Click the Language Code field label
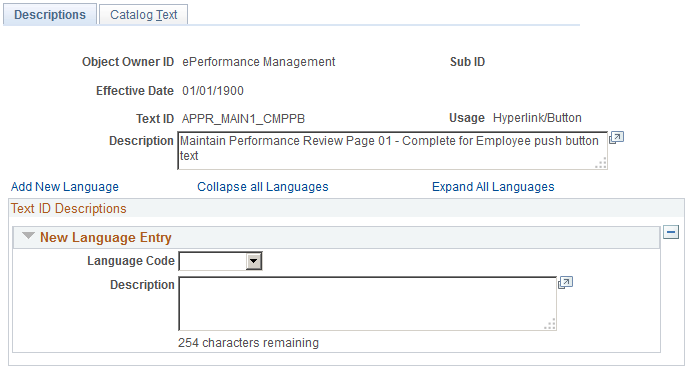 [x=131, y=261]
